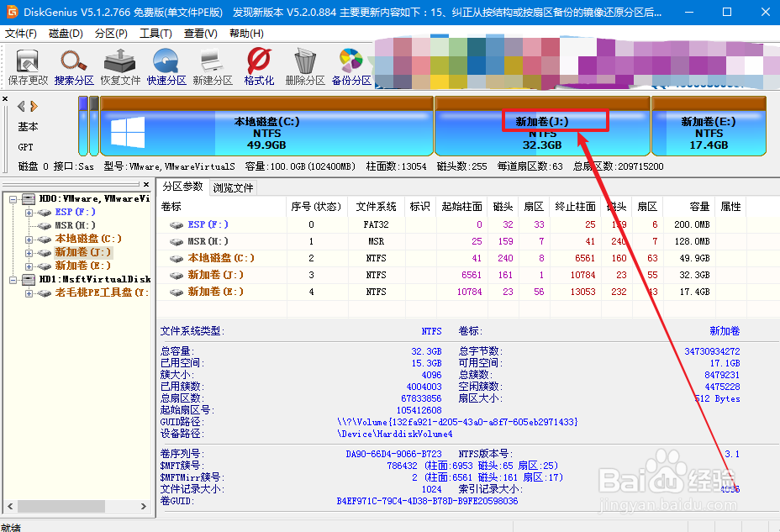Viewport: 780px width, 532px height.
Task: Click the 序号(状态) column header
Action: pos(316,207)
